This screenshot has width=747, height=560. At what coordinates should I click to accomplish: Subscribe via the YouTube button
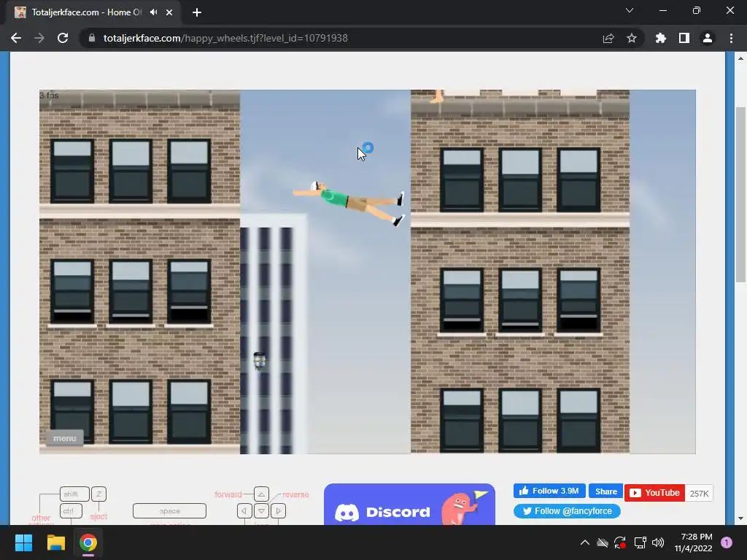tap(654, 493)
